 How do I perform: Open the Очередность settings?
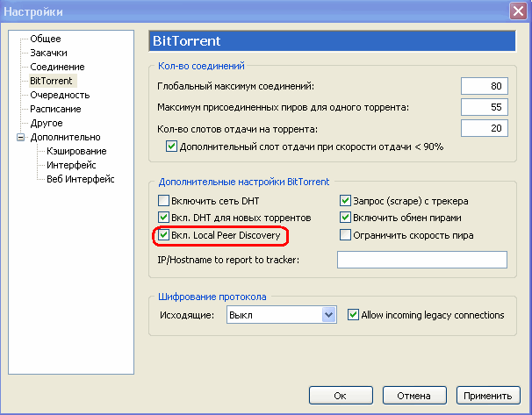point(60,95)
